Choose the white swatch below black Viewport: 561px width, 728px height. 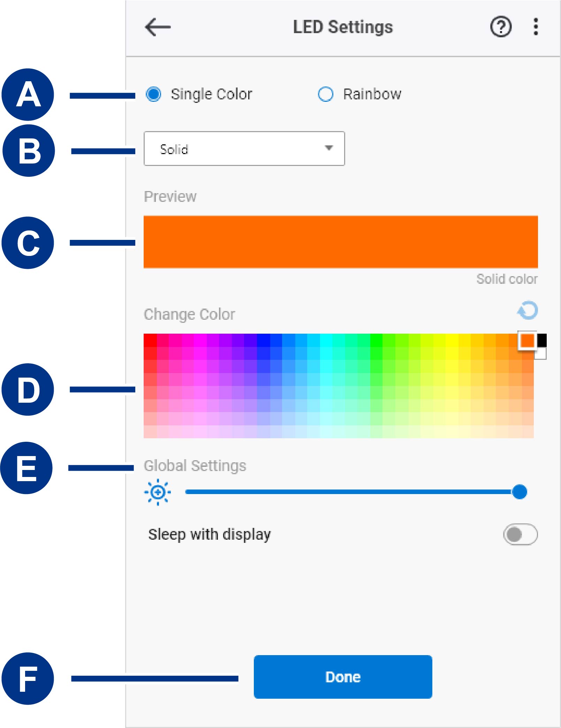click(541, 353)
